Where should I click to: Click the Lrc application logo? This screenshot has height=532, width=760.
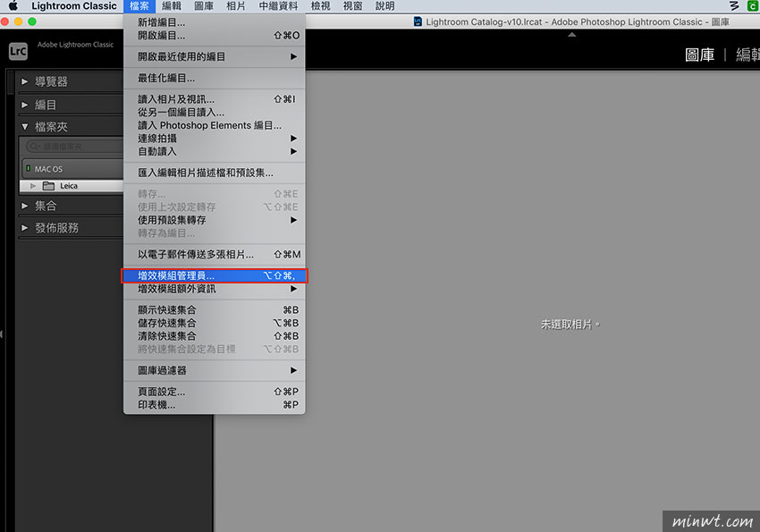(x=18, y=51)
